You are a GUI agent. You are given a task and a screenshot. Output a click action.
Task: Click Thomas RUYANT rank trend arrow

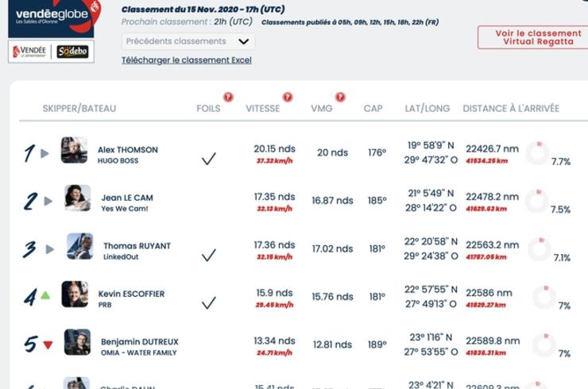click(x=50, y=249)
